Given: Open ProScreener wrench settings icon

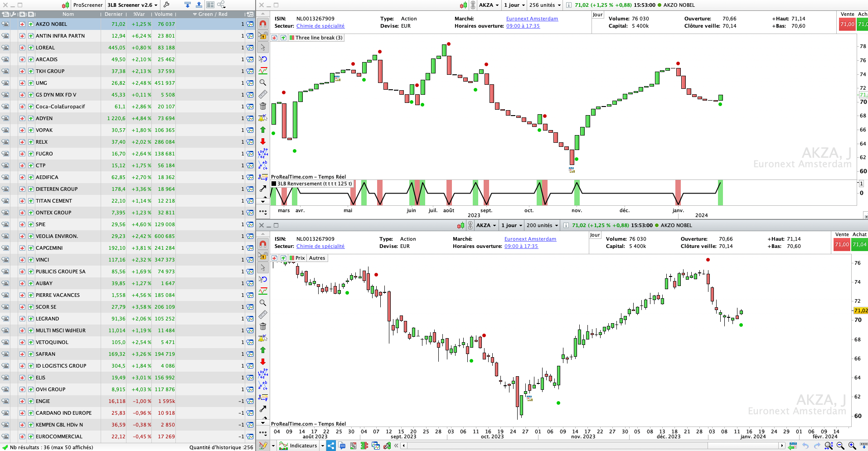Looking at the screenshot, I should [166, 5].
